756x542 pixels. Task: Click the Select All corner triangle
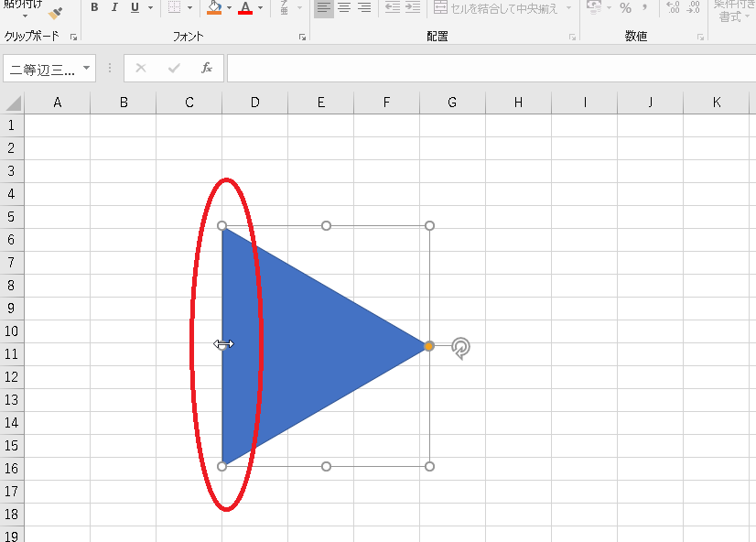pos(13,103)
